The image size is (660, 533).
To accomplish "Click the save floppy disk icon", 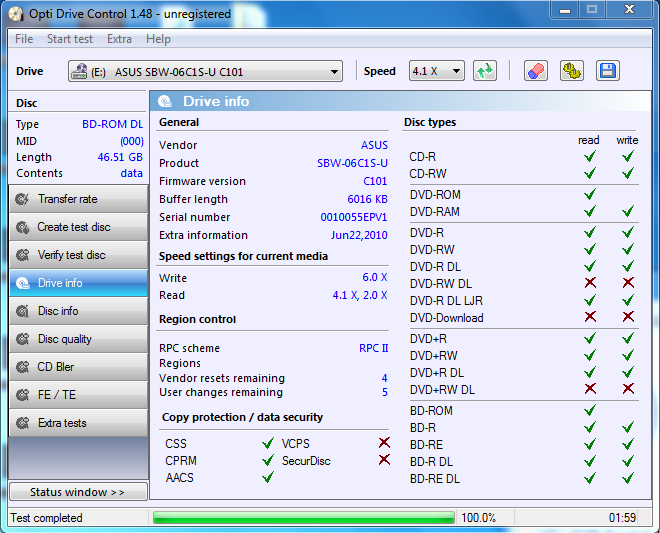I will [608, 71].
